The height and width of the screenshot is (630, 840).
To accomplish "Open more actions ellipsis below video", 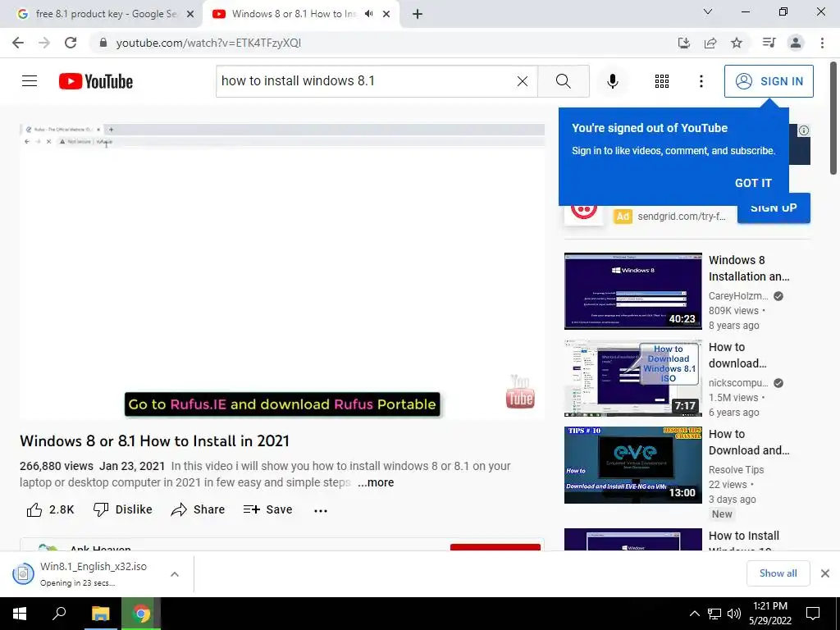I will pos(321,510).
